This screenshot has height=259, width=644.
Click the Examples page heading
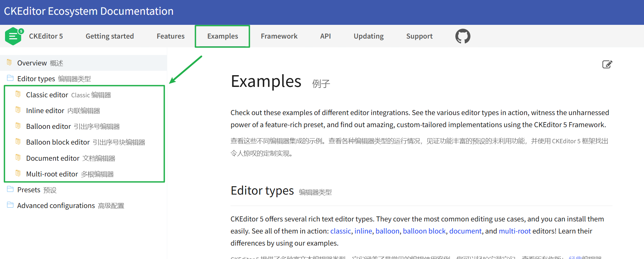266,81
